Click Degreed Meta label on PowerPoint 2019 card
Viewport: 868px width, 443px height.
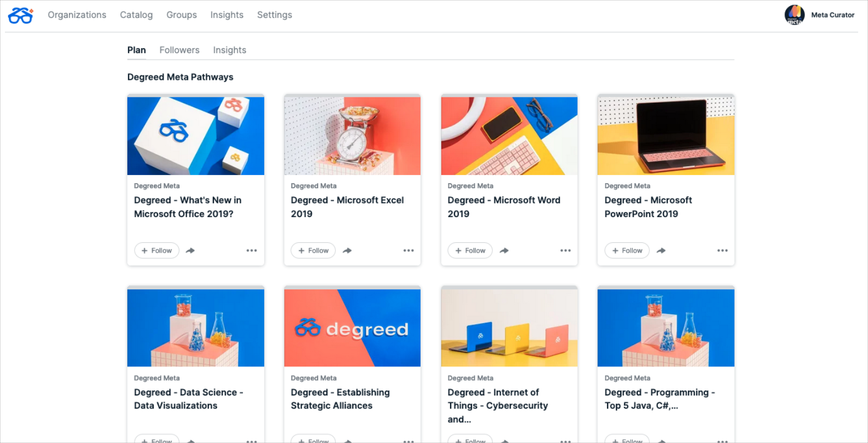point(627,186)
